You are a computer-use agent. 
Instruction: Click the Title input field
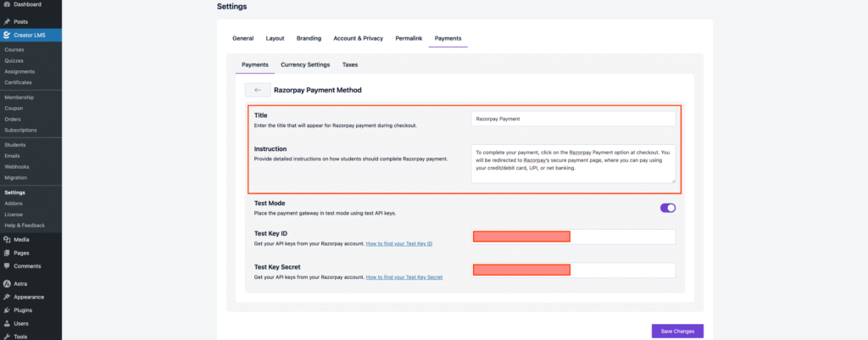coord(573,119)
